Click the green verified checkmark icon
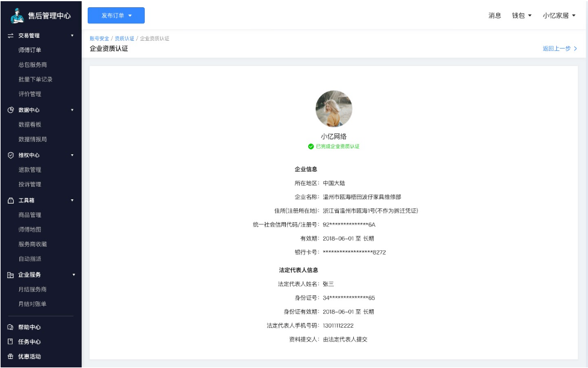Screen dimensions: 588x368 311,146
